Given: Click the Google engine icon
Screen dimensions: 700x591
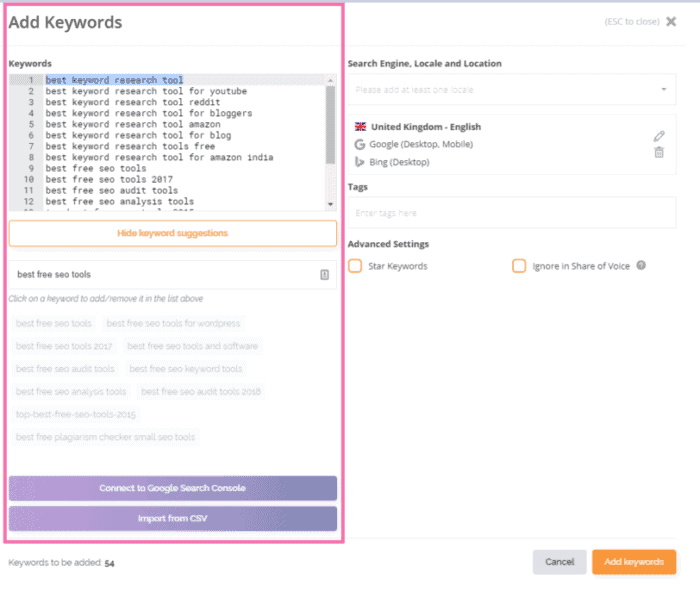Looking at the screenshot, I should point(360,144).
